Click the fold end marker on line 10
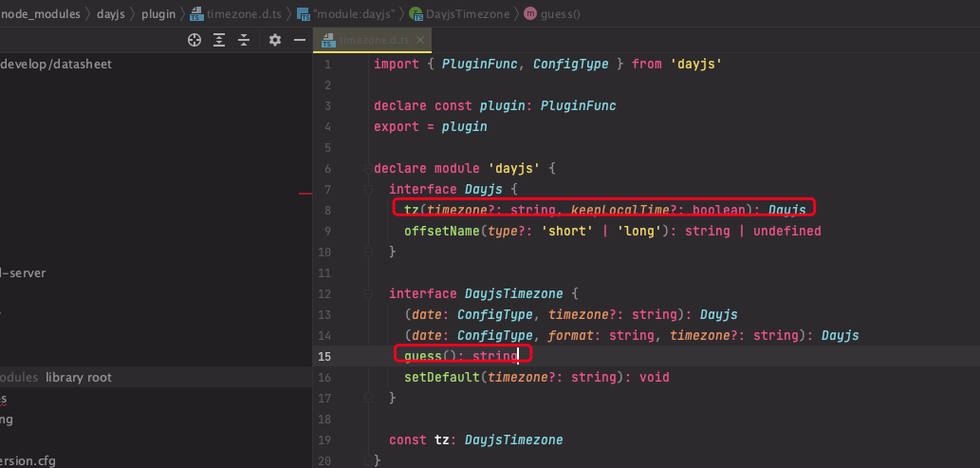Viewport: 980px width, 468px height. click(368, 253)
